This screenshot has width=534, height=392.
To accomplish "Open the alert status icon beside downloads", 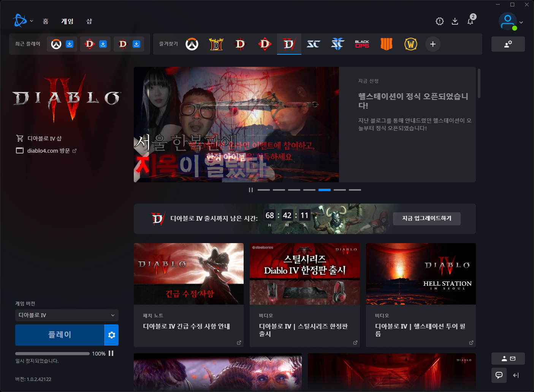I will coord(440,21).
